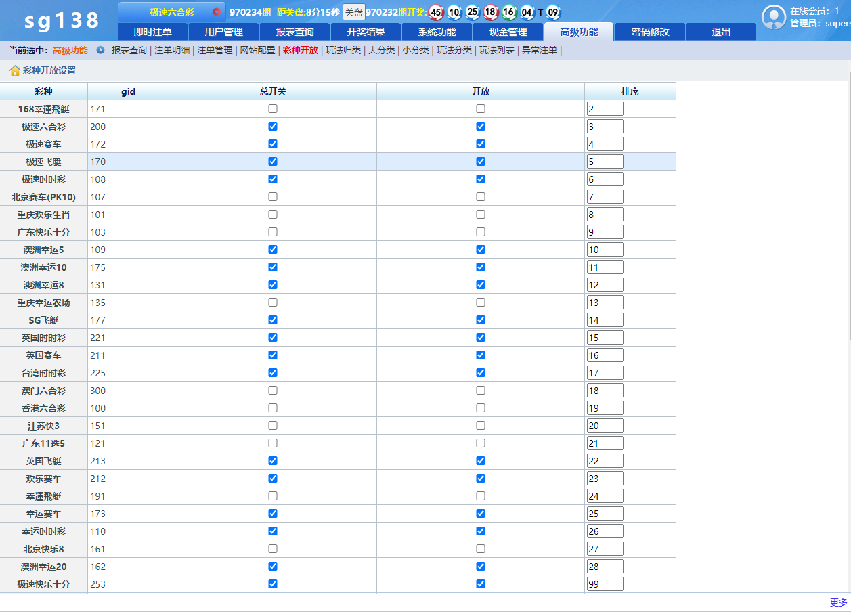Image resolution: width=851 pixels, height=616 pixels.
Task: Click the red dropdown arrow beside 极速六合彩
Action: pos(217,12)
